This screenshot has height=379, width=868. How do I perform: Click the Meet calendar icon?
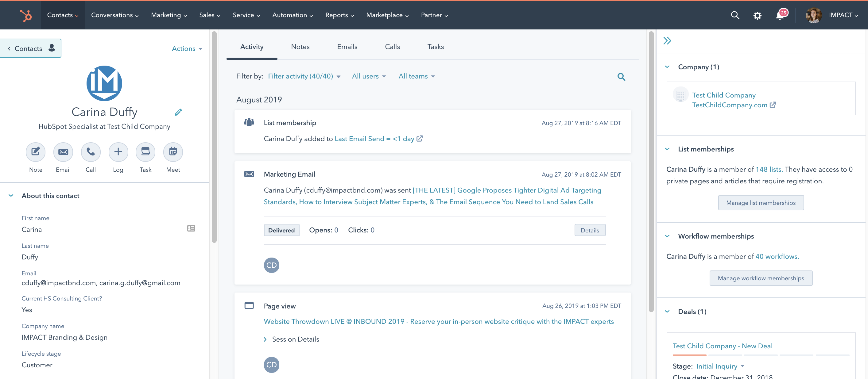[173, 152]
